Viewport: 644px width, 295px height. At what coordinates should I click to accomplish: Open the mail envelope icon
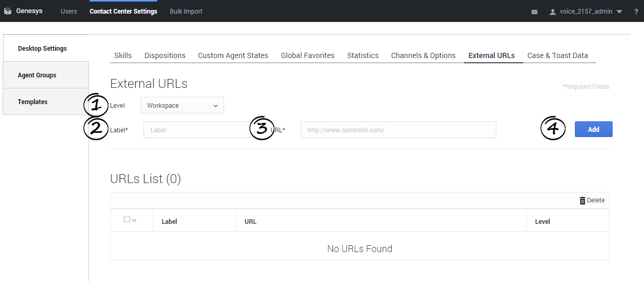pos(535,12)
